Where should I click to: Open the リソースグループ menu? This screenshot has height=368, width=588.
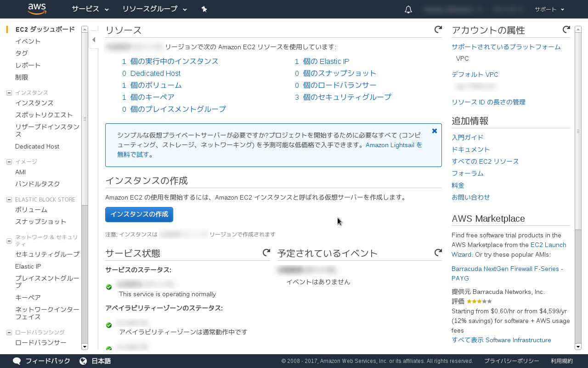click(155, 9)
